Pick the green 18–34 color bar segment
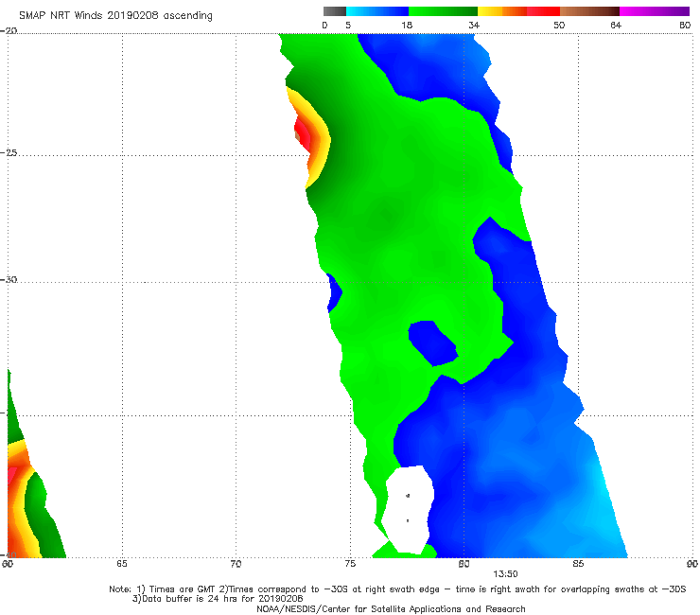This screenshot has width=700, height=615. pyautogui.click(x=444, y=11)
